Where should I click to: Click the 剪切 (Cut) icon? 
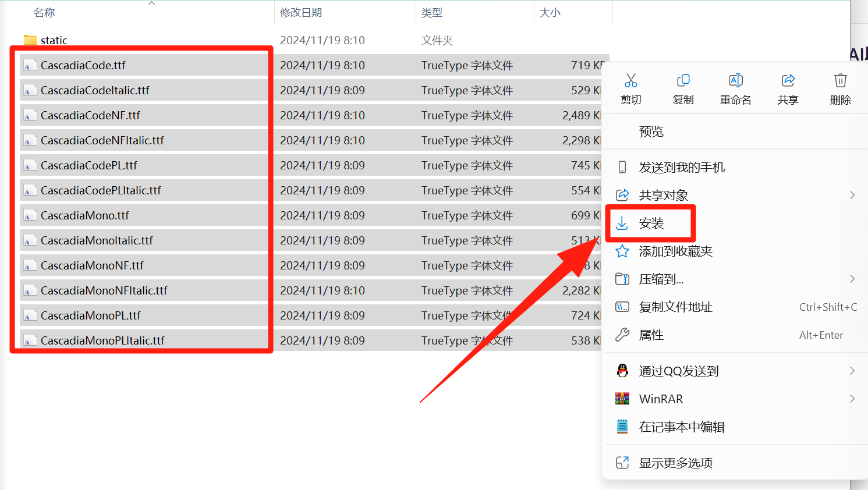[x=630, y=81]
